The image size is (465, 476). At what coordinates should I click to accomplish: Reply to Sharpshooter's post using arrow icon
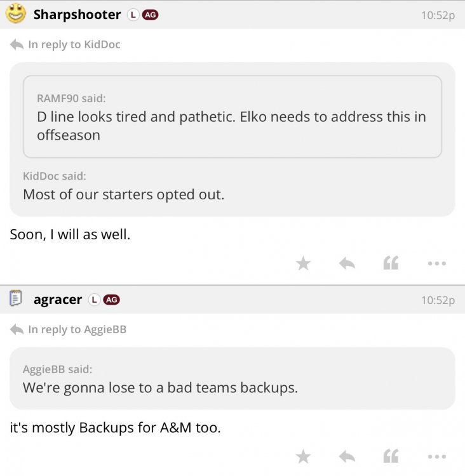(346, 263)
